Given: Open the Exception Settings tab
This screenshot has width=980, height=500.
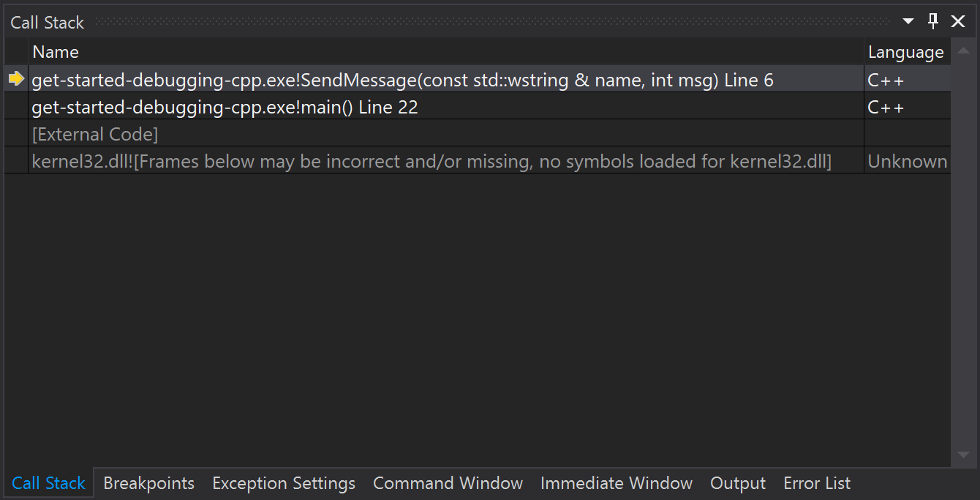Looking at the screenshot, I should tap(283, 483).
